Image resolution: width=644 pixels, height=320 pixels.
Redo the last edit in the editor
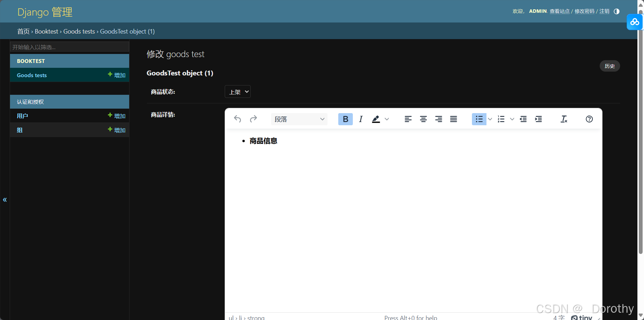253,119
